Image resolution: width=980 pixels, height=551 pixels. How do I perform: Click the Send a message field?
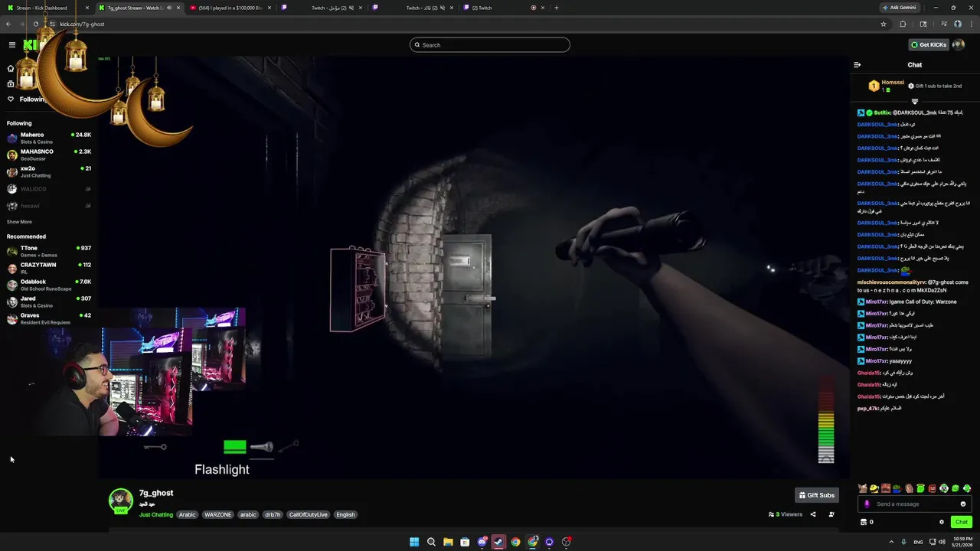[x=915, y=504]
